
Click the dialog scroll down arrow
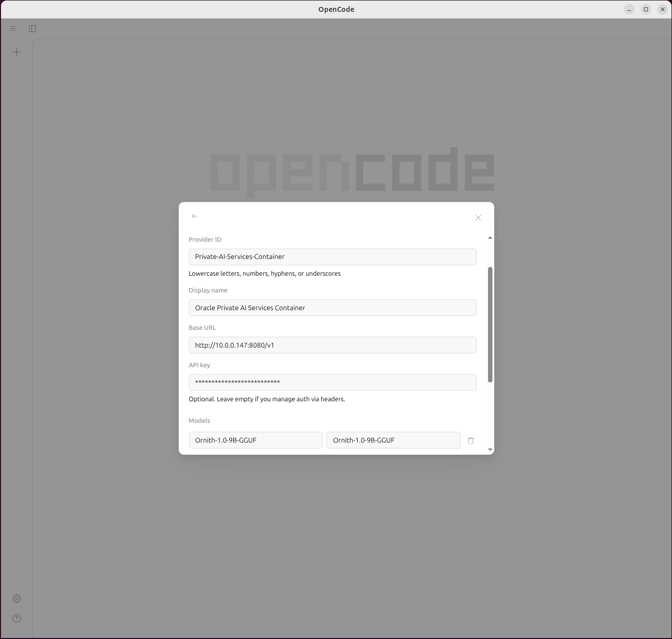[x=490, y=449]
